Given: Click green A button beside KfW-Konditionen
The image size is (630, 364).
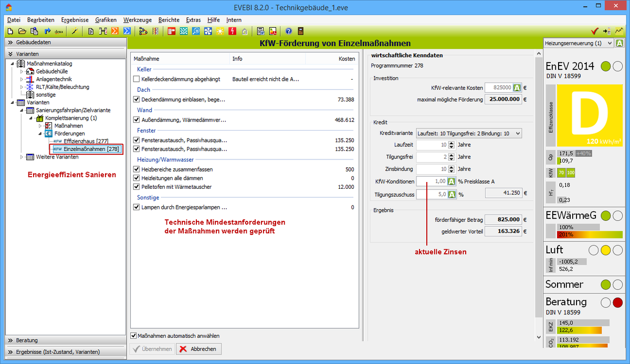Looking at the screenshot, I should (451, 181).
